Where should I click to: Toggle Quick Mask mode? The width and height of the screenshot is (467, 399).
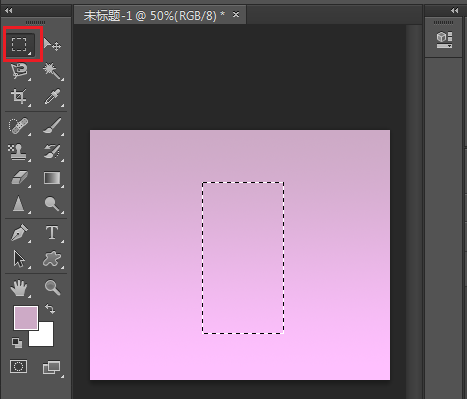click(19, 367)
